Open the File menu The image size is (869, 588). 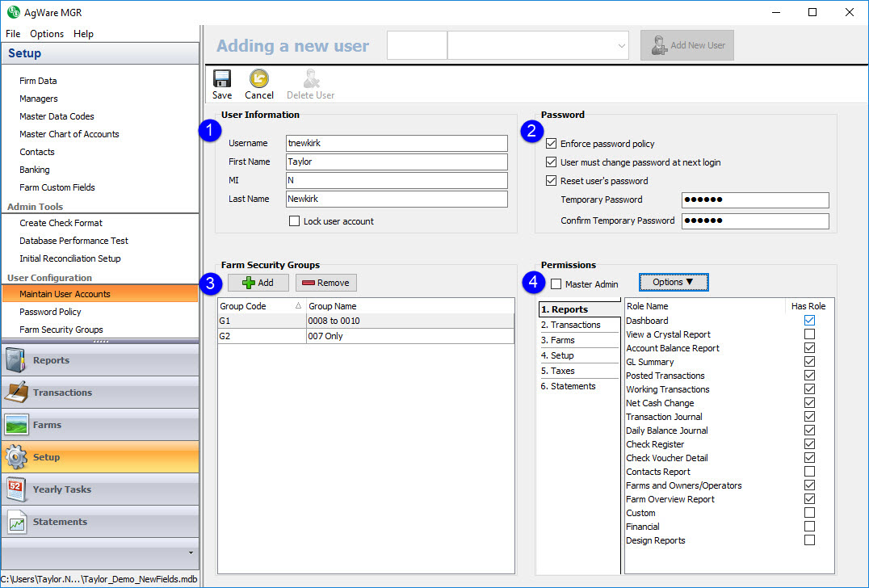pos(13,34)
